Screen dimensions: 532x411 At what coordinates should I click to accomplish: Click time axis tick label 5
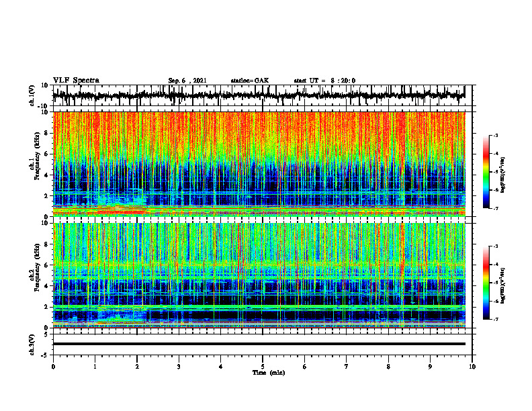(x=263, y=367)
